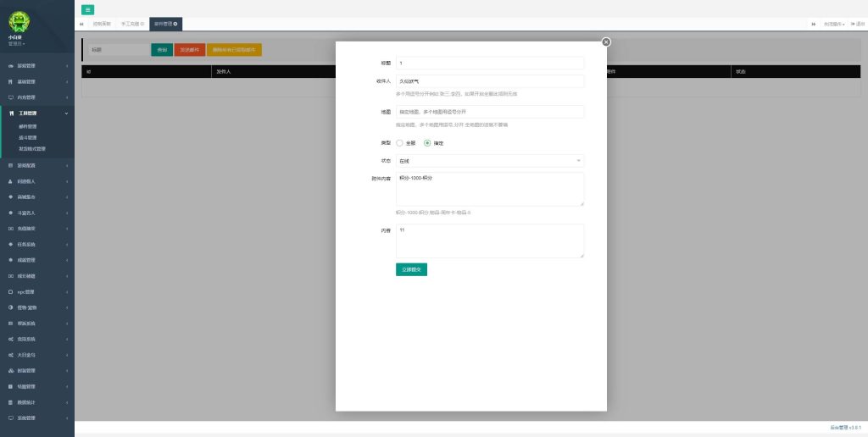Image resolution: width=868 pixels, height=437 pixels.
Task: Switch to the 手工充值 tab
Action: (130, 24)
